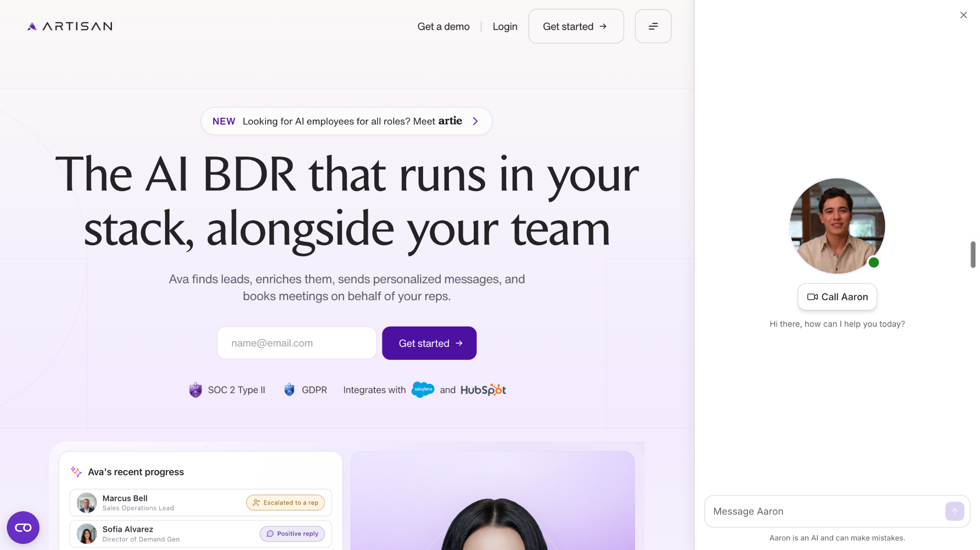Viewport: 980px width, 550px height.
Task: Click the Positive reply tag
Action: (x=292, y=534)
